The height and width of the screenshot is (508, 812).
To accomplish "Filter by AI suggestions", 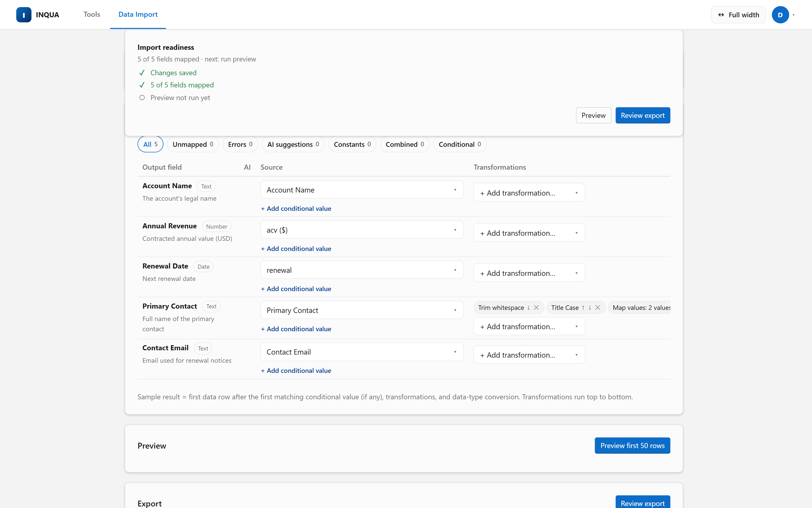I will click(293, 144).
